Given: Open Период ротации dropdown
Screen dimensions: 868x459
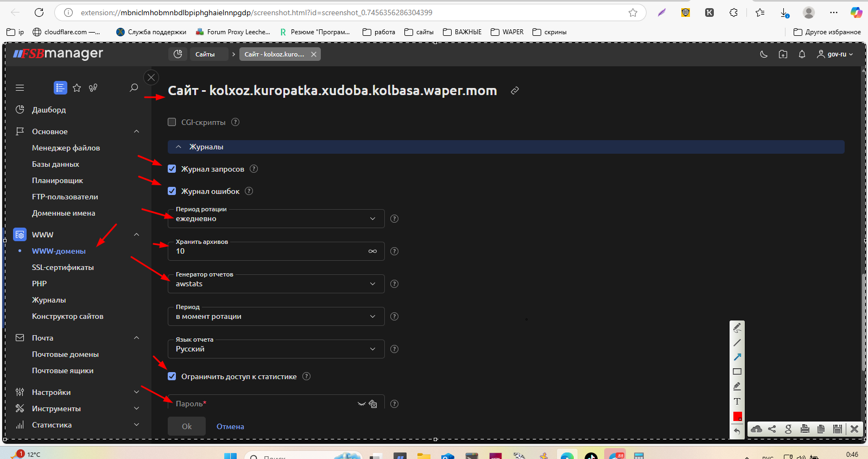Looking at the screenshot, I should [x=276, y=219].
